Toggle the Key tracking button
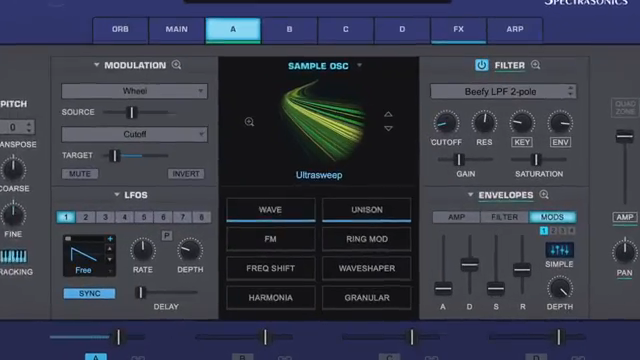 pyautogui.click(x=522, y=142)
